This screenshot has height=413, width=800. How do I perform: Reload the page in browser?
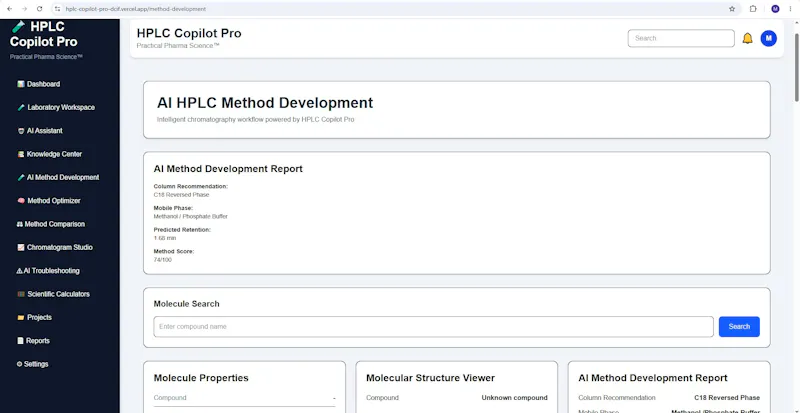click(x=40, y=9)
